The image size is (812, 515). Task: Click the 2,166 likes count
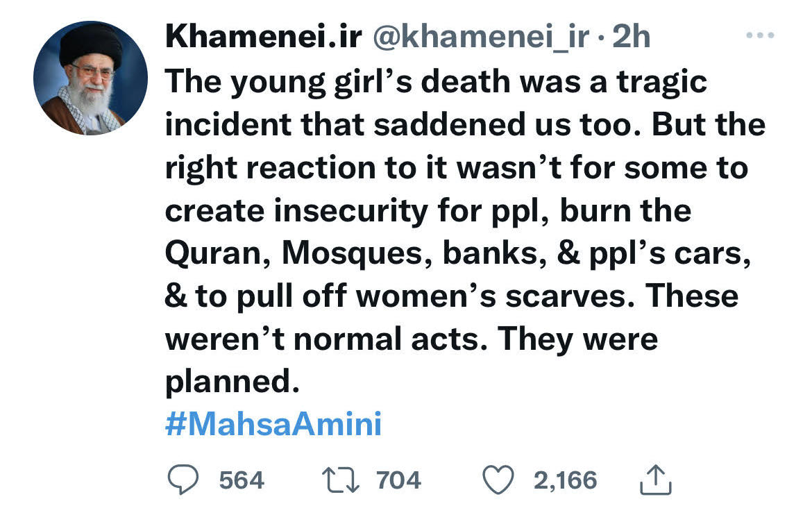[x=566, y=480]
